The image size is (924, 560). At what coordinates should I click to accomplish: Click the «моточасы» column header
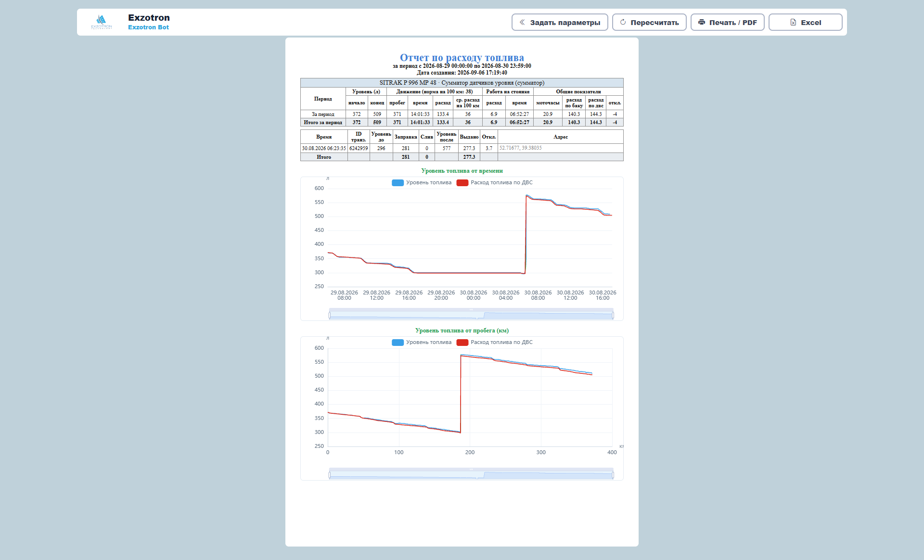pyautogui.click(x=548, y=103)
